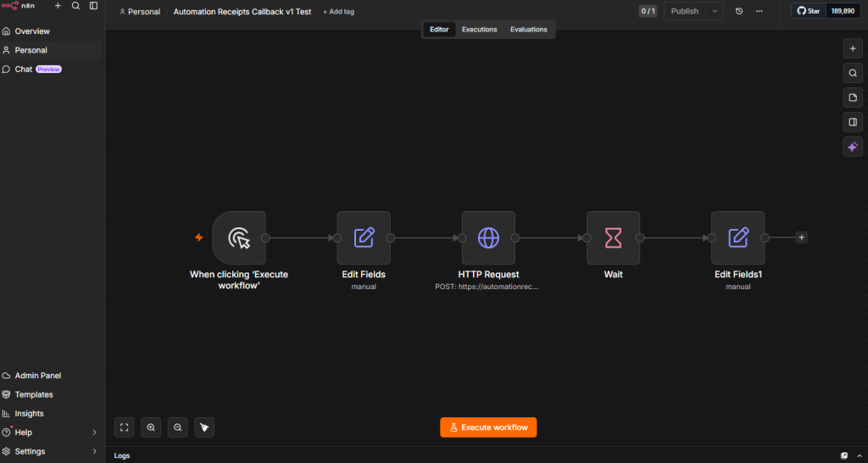
Task: Click the Edit Fields1 label
Action: point(738,275)
